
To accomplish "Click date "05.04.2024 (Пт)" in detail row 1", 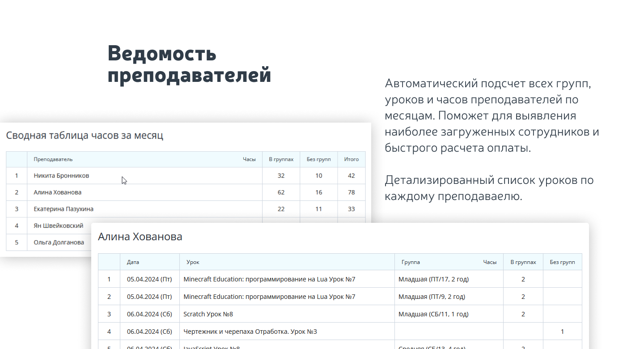I will pyautogui.click(x=149, y=279).
